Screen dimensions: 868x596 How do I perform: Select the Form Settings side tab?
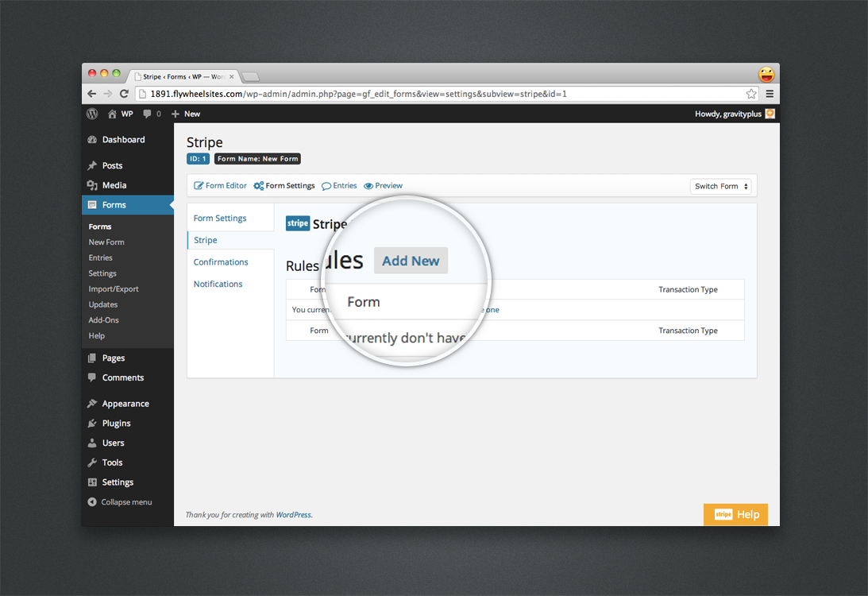(220, 219)
